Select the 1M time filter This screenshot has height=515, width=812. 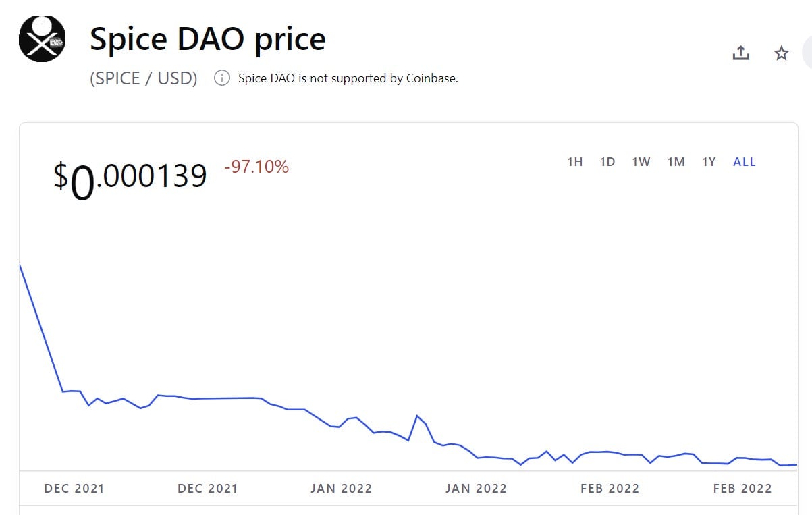[676, 161]
